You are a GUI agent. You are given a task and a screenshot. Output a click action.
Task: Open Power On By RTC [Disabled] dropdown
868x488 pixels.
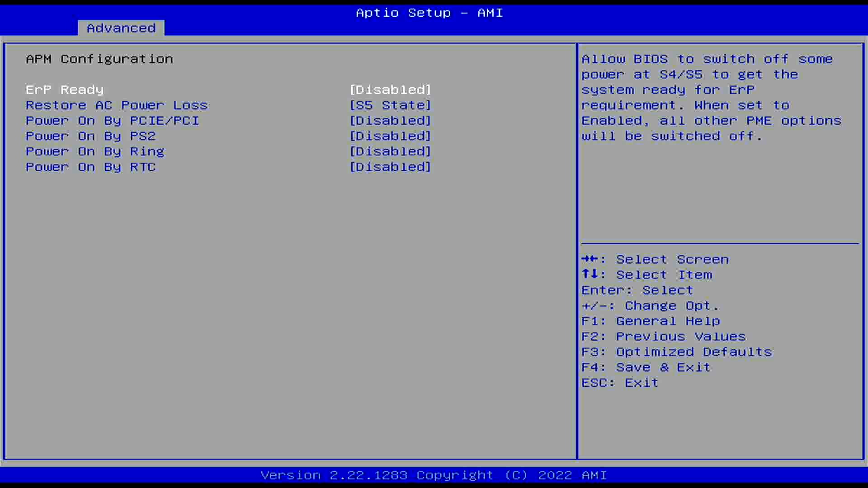[x=390, y=167]
